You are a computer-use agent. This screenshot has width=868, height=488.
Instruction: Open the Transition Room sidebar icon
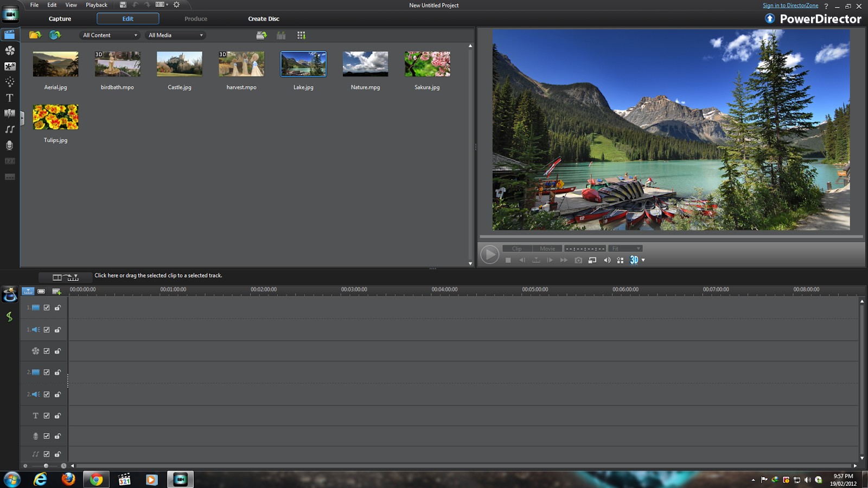point(10,113)
